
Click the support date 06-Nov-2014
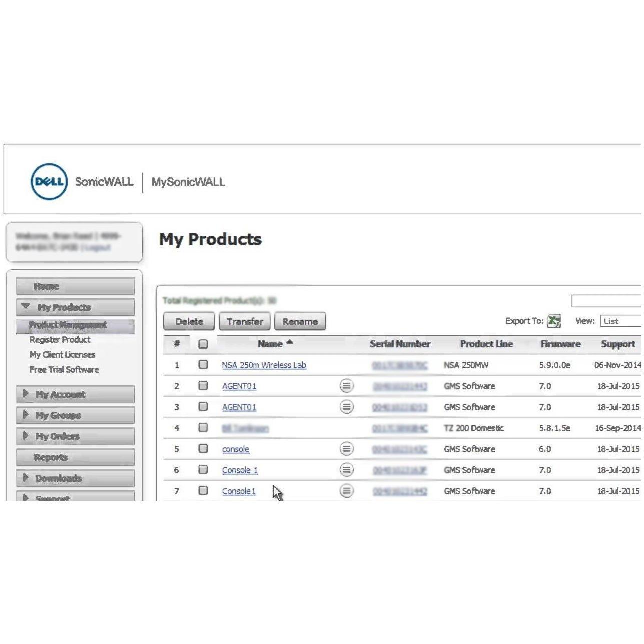tap(617, 365)
